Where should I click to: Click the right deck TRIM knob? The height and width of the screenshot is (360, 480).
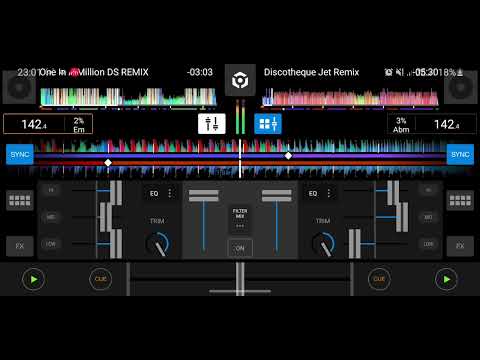pyautogui.click(x=324, y=244)
